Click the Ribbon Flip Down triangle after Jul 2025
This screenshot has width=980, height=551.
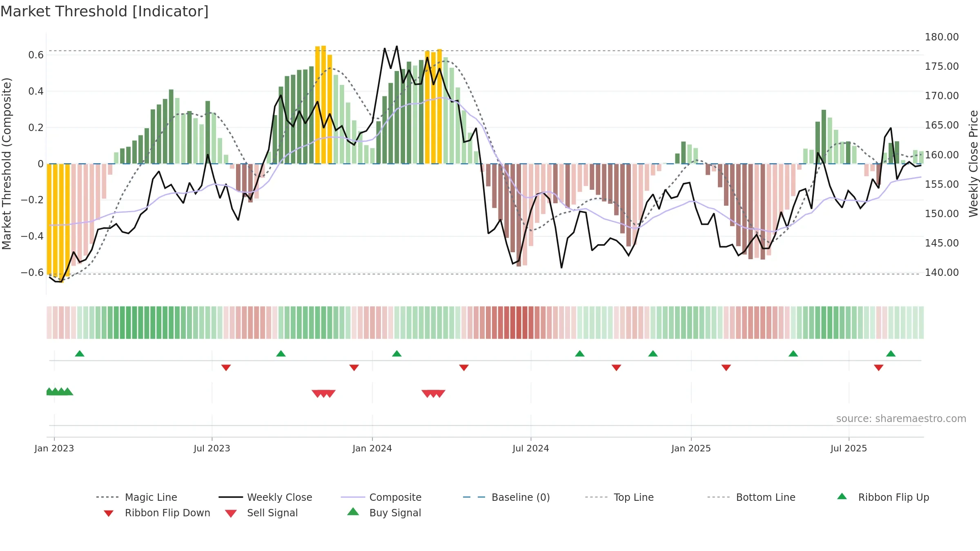[x=879, y=368]
